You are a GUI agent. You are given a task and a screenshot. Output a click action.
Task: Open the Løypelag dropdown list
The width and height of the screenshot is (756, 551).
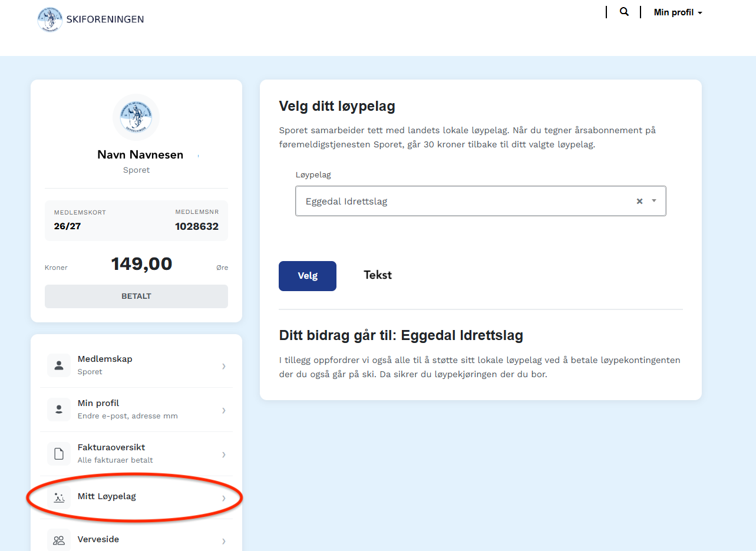pyautogui.click(x=654, y=201)
